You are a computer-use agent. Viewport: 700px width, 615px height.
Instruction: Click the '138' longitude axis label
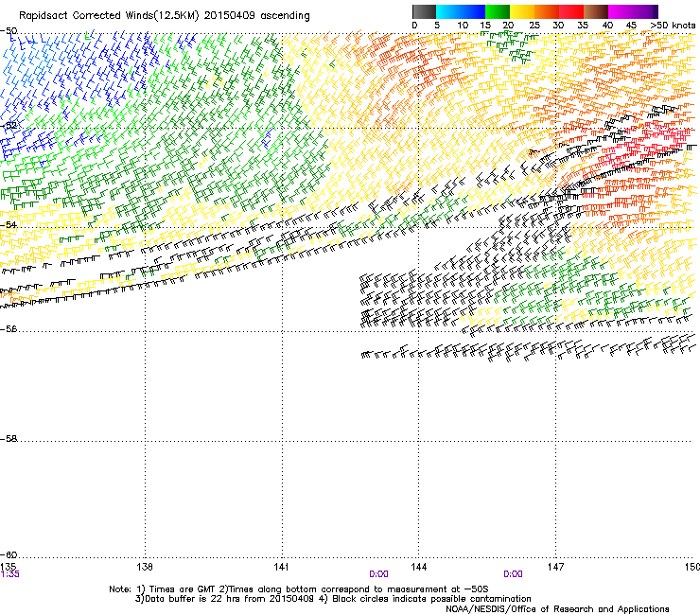(145, 567)
